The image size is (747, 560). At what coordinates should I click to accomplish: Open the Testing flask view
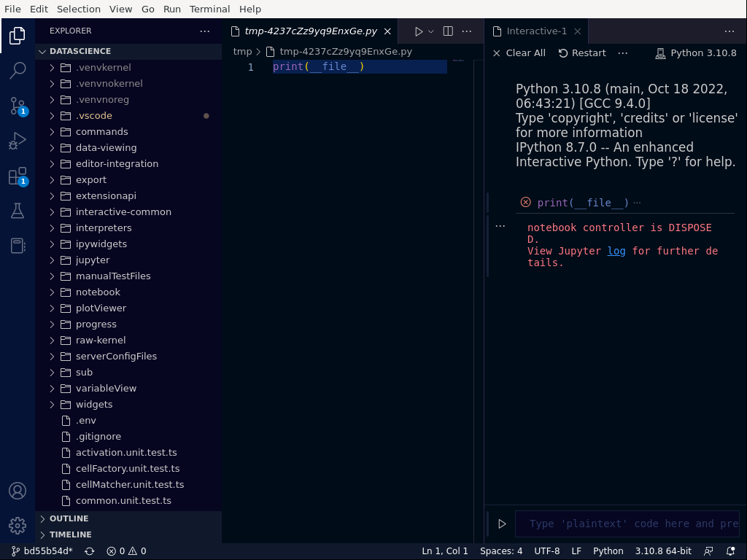click(18, 211)
